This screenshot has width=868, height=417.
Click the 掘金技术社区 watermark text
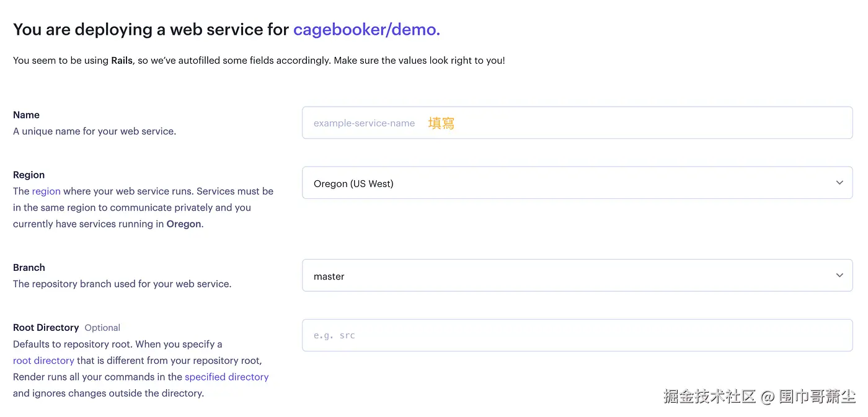tap(709, 397)
